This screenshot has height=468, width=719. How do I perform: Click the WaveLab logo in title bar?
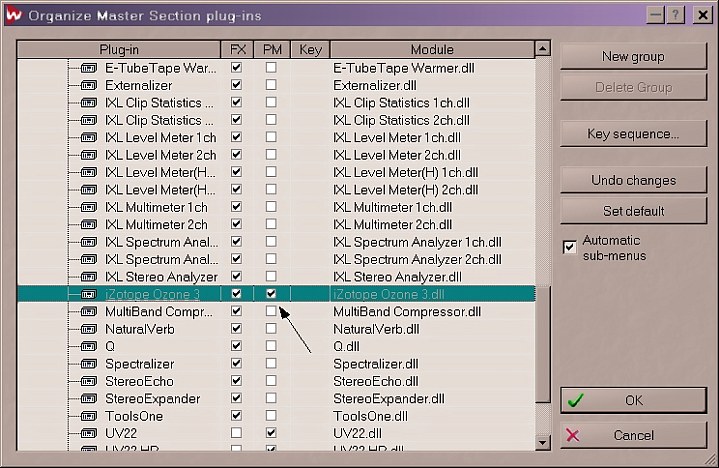[14, 15]
